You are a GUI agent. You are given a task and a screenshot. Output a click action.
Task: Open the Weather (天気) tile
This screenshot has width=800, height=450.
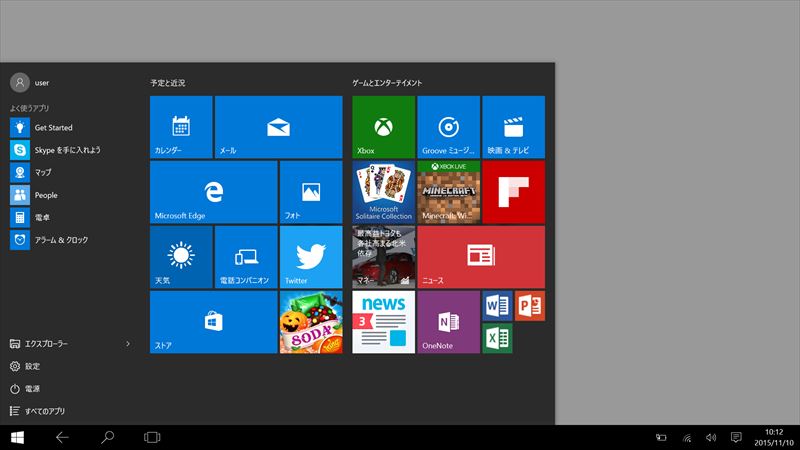tap(181, 257)
